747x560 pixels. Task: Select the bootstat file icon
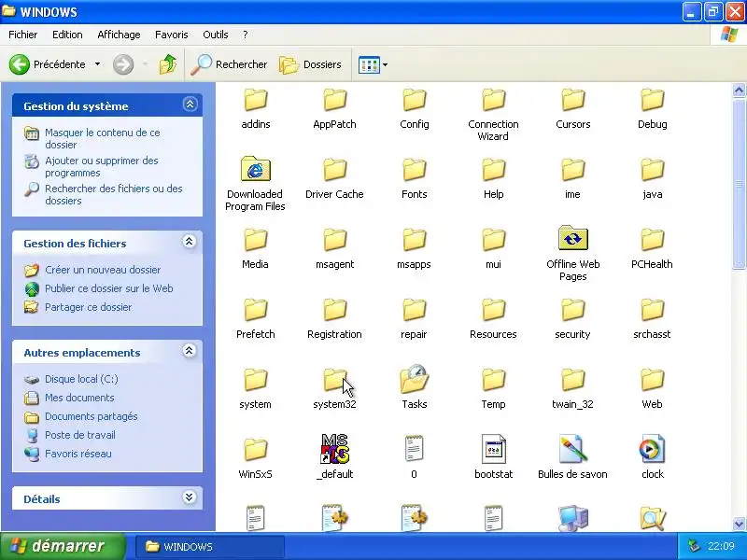[494, 456]
